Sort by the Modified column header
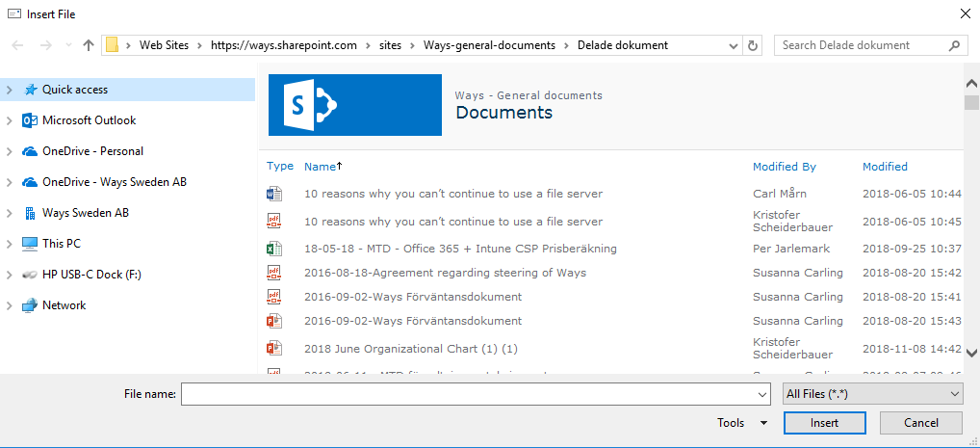 click(x=885, y=167)
